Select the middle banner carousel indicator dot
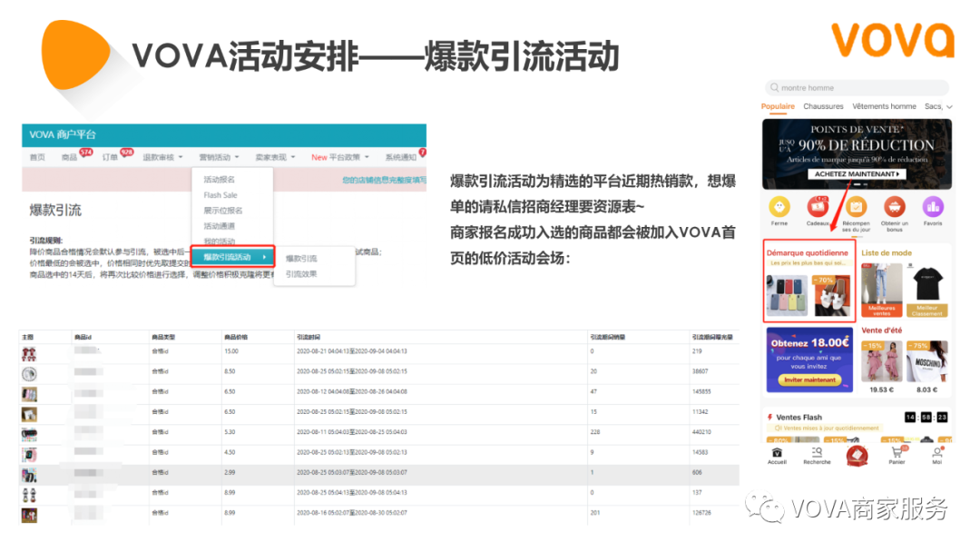This screenshot has width=980, height=552. (857, 184)
